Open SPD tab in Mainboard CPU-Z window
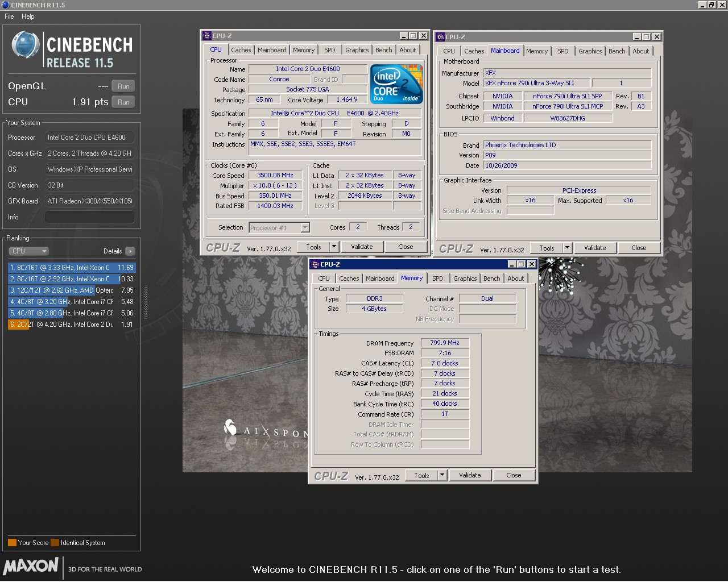Screen dimensions: 728x582 click(x=563, y=51)
